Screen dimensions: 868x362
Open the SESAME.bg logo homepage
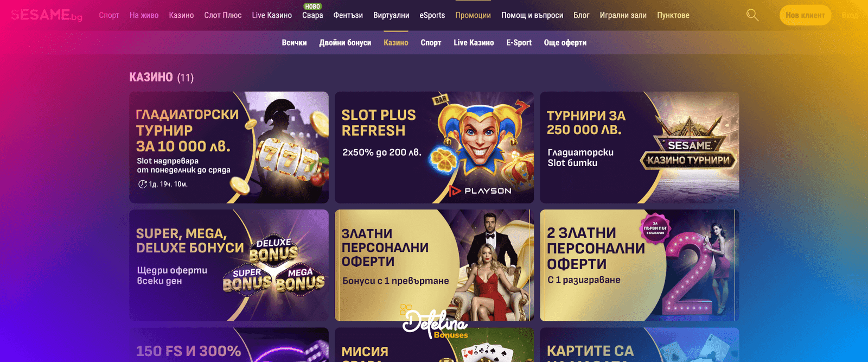(x=47, y=15)
